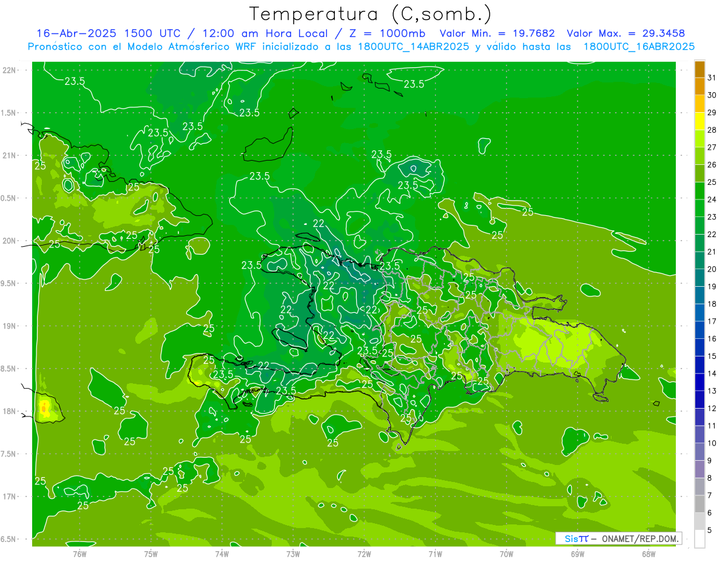This screenshot has height=562, width=728.
Task: Pick the gray legend swatch between 6 and 7
Action: tap(699, 504)
